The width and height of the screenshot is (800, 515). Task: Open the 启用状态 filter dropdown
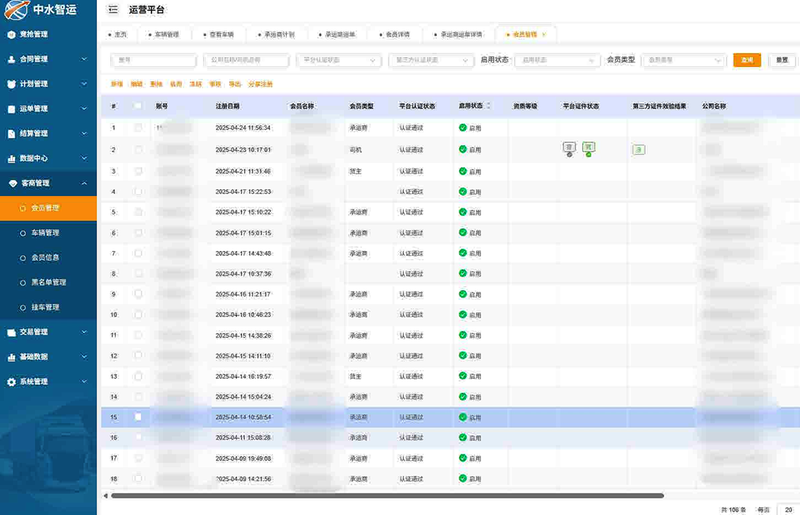coord(557,60)
